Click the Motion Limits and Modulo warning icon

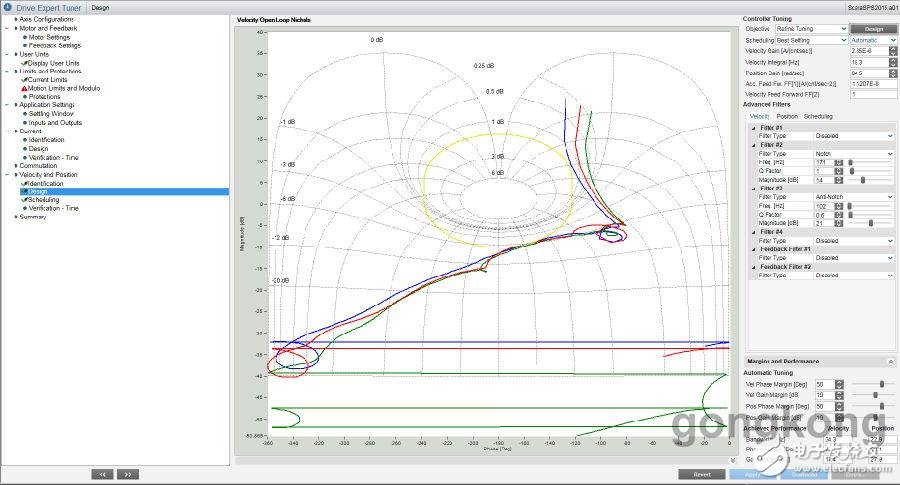coord(25,88)
